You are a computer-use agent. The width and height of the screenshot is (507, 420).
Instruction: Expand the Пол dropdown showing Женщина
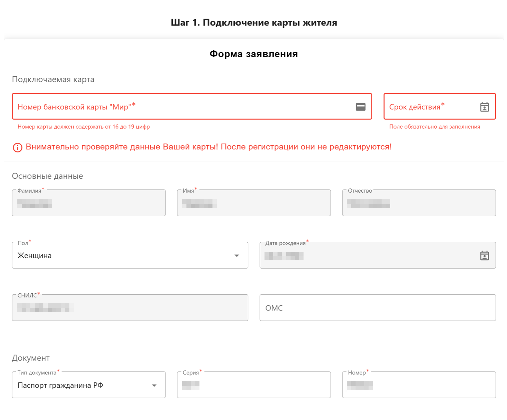pos(236,256)
